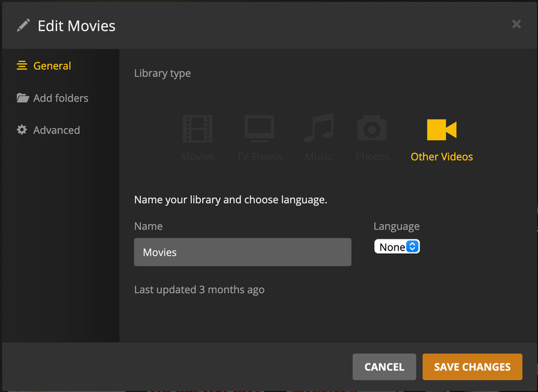The image size is (538, 392).
Task: Select the TV Shows library type icon
Action: 259,129
